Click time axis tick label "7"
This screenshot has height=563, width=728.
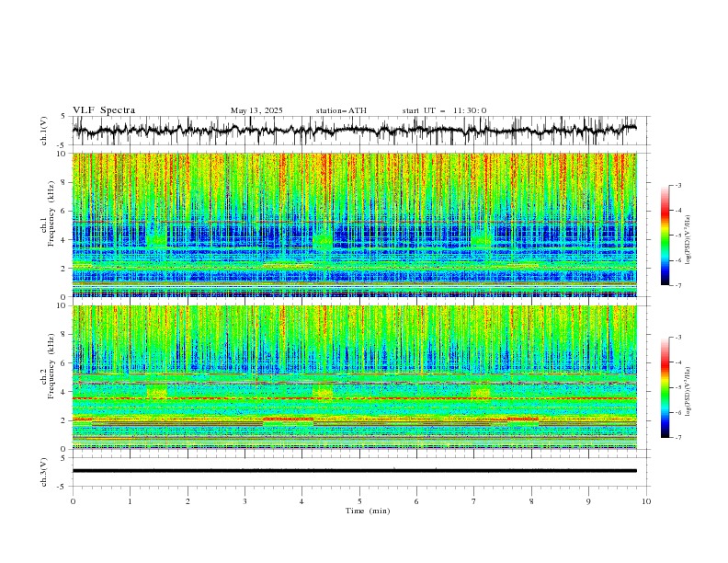474,501
